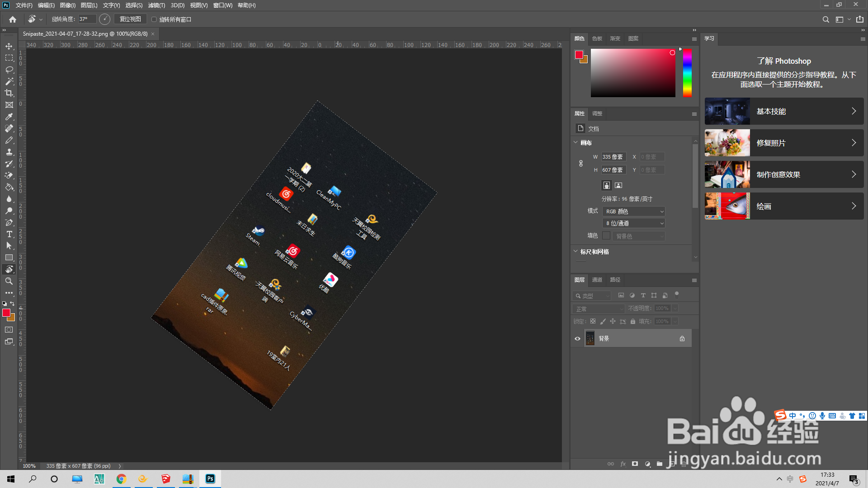
Task: Toggle layer filtering switch on or off
Action: tap(677, 294)
